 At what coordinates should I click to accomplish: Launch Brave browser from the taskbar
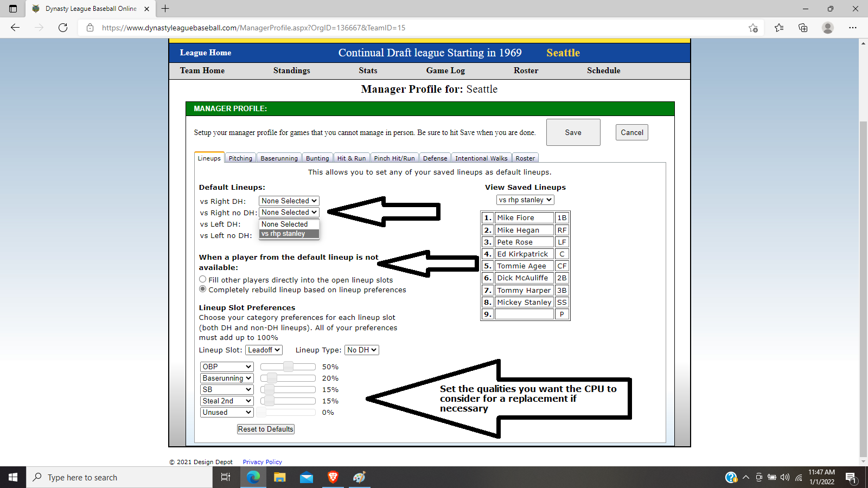click(x=333, y=477)
